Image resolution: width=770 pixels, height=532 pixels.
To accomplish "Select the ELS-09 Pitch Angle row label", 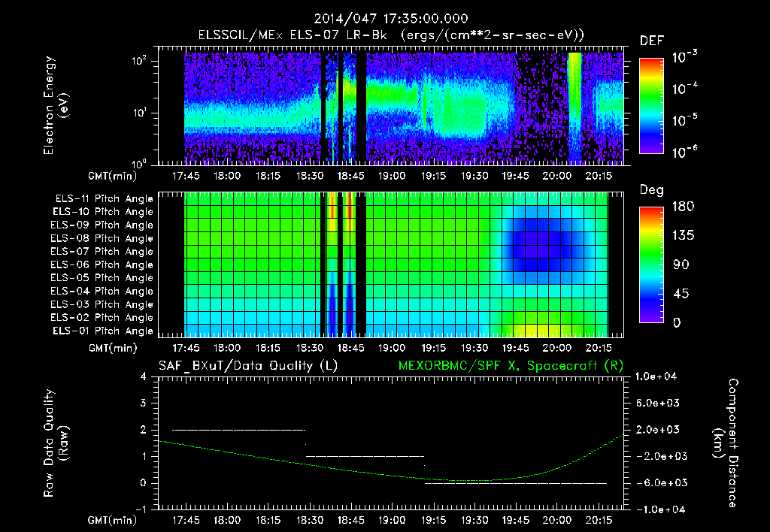I will click(102, 225).
